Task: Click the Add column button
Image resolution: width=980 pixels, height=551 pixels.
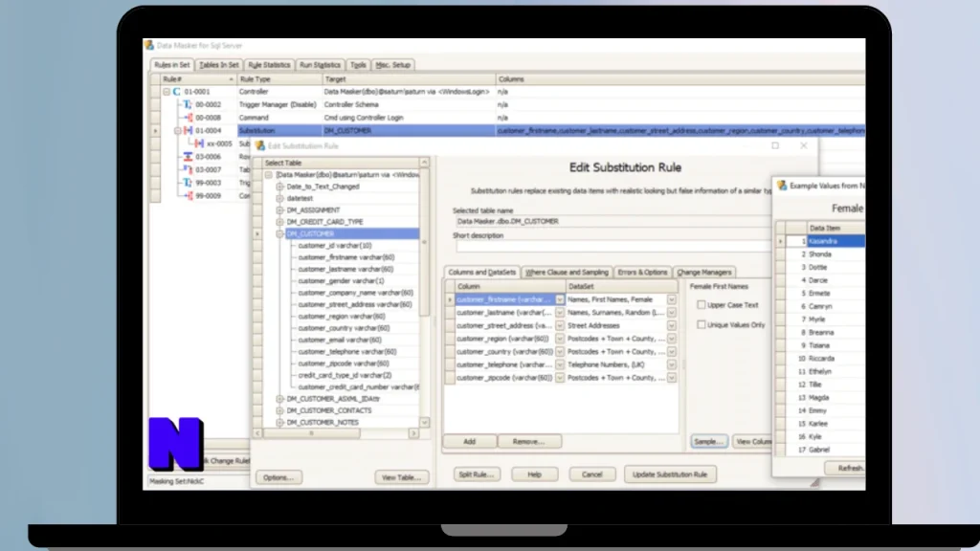Action: click(469, 442)
